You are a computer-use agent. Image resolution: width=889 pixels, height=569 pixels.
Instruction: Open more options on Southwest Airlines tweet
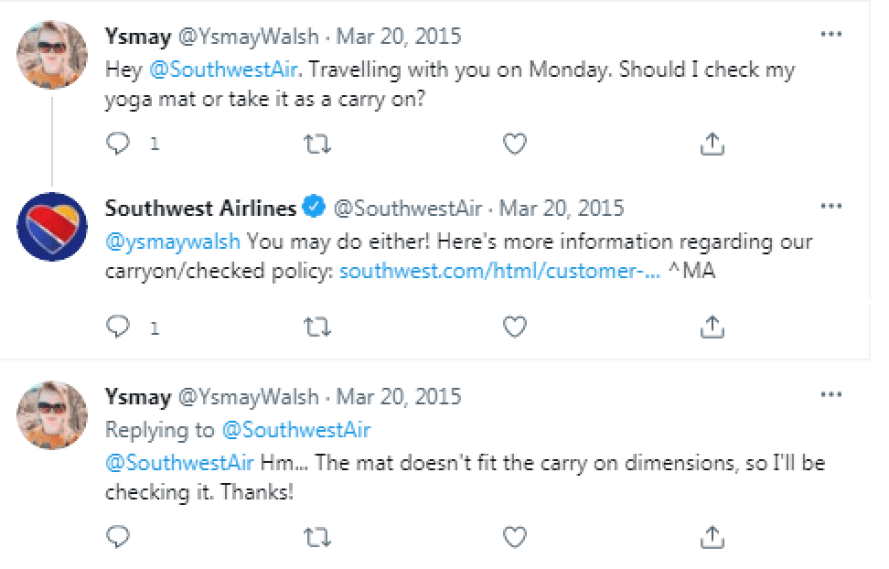[x=831, y=206]
